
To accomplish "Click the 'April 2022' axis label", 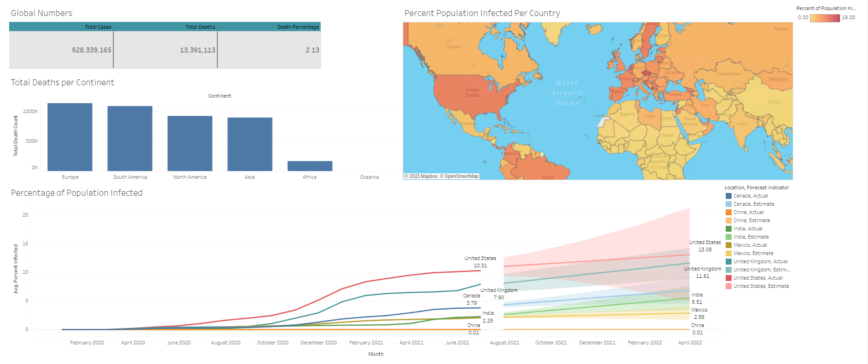I will [x=690, y=343].
